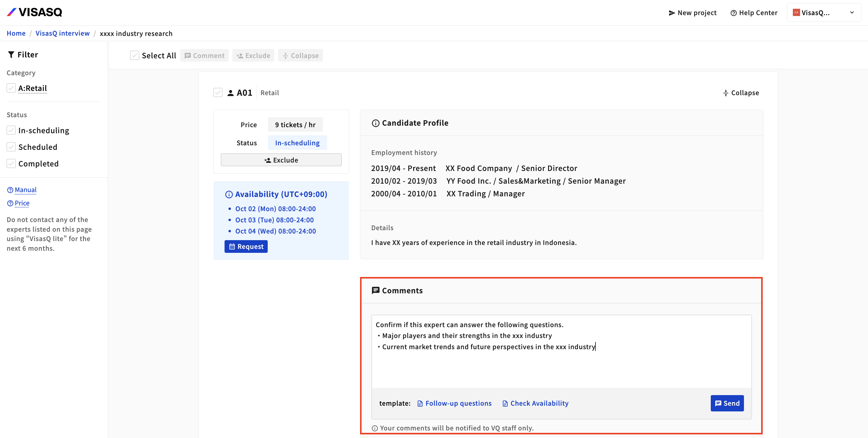This screenshot has width=868, height=438.
Task: Toggle the A:Retail category checkbox
Action: point(11,88)
